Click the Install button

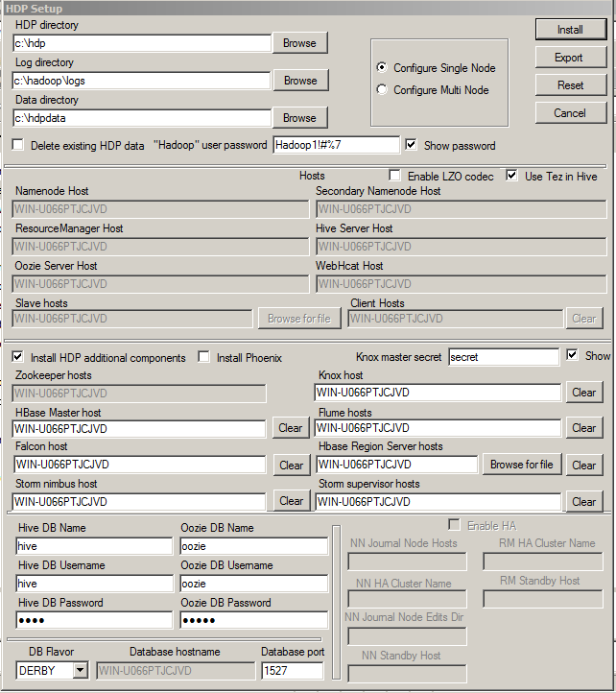click(x=570, y=30)
